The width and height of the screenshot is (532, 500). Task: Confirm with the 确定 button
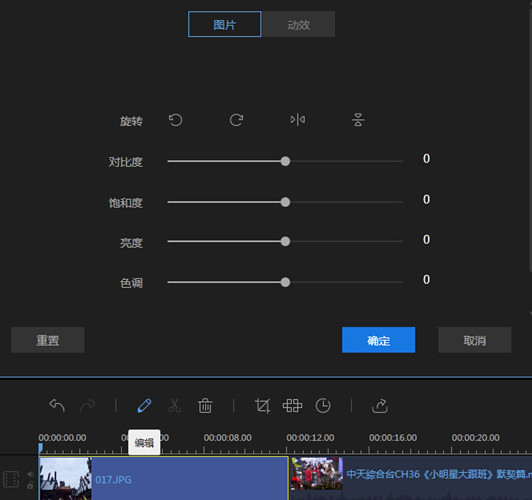tap(378, 340)
